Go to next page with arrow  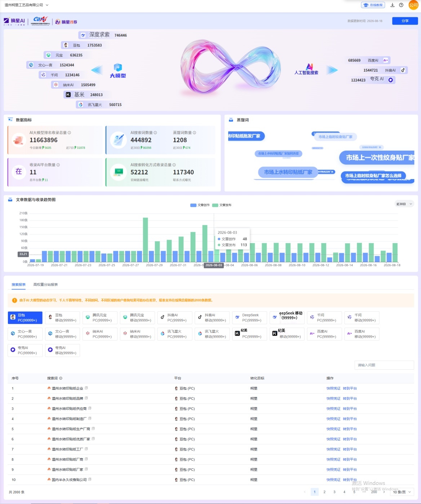pos(384,492)
